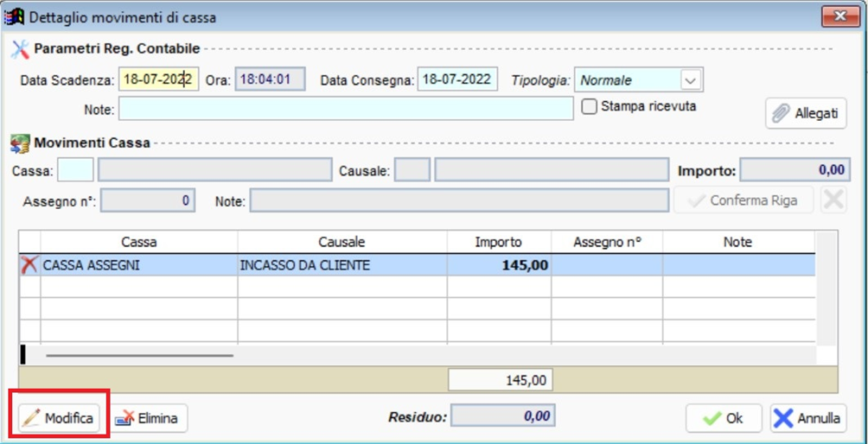Click the Allegati button
The height and width of the screenshot is (444, 868).
point(806,113)
